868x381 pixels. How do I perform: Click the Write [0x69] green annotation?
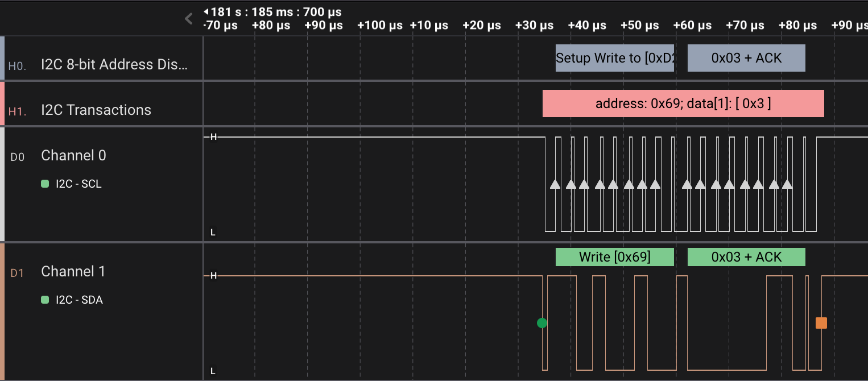click(x=615, y=256)
